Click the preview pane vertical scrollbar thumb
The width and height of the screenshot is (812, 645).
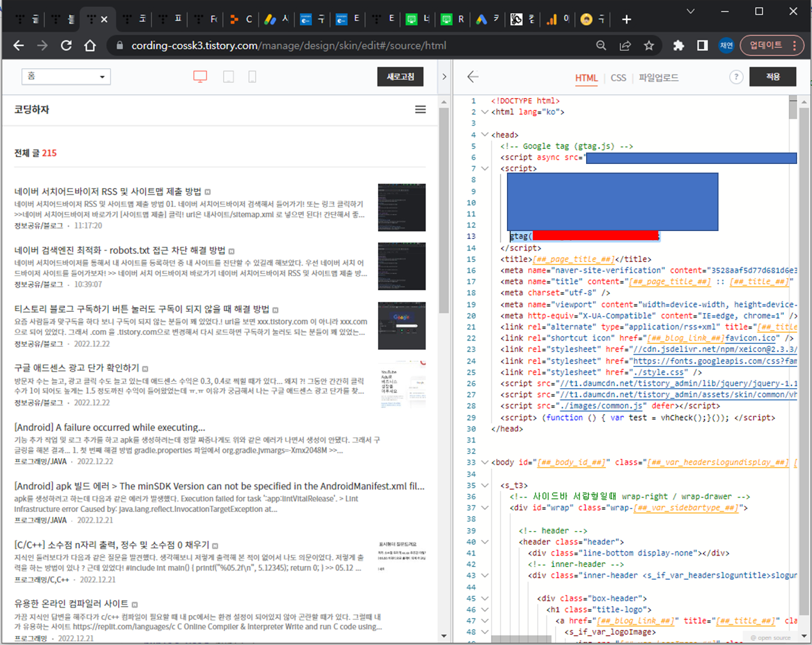tap(444, 210)
